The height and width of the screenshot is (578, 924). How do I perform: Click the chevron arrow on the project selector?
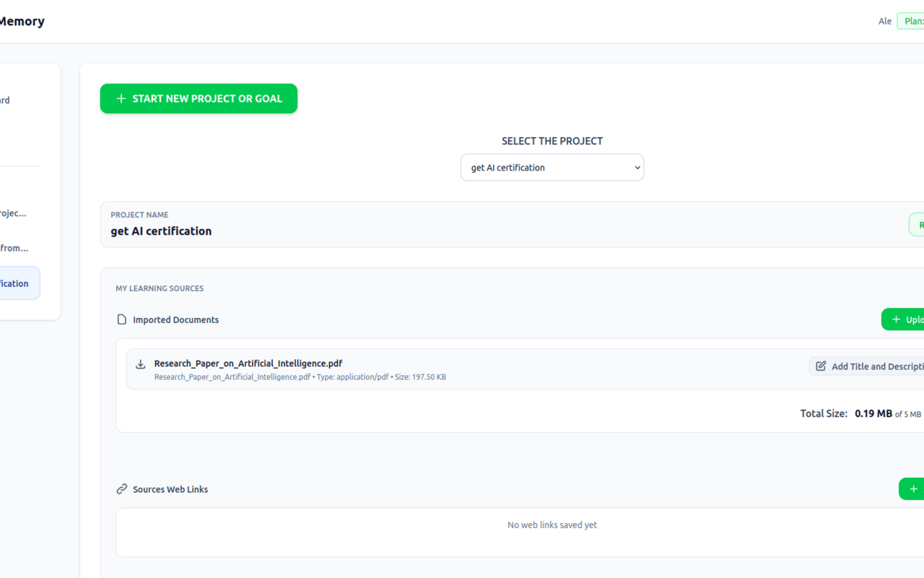[636, 167]
